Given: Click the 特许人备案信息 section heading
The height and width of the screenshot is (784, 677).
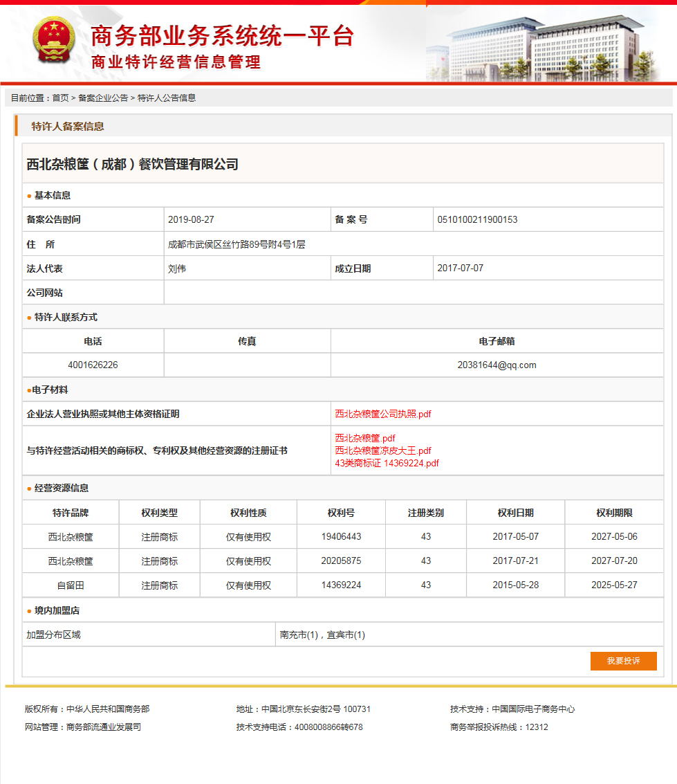Looking at the screenshot, I should pos(68,127).
